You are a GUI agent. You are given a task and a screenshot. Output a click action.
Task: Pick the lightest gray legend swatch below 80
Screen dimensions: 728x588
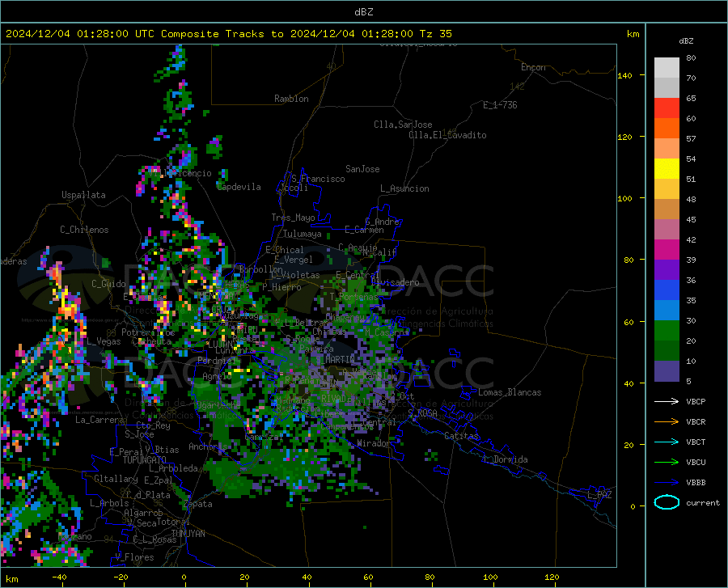point(667,68)
